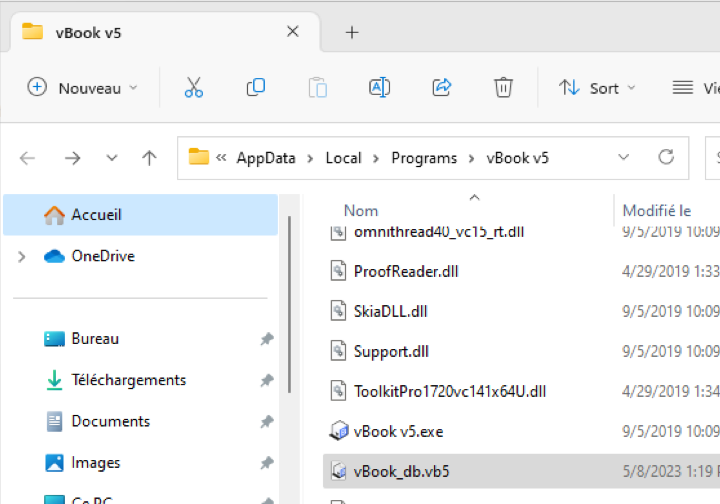Expand the OneDrive tree node
This screenshot has height=504, width=720.
[22, 257]
